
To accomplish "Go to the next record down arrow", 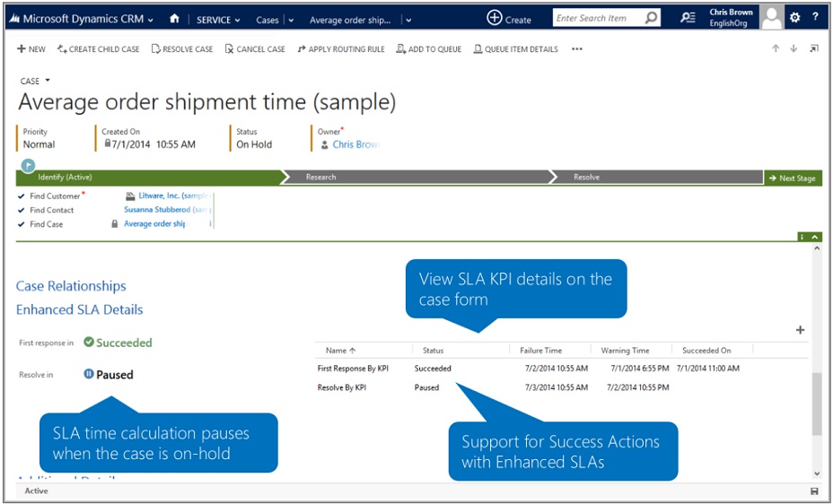I will coord(794,48).
